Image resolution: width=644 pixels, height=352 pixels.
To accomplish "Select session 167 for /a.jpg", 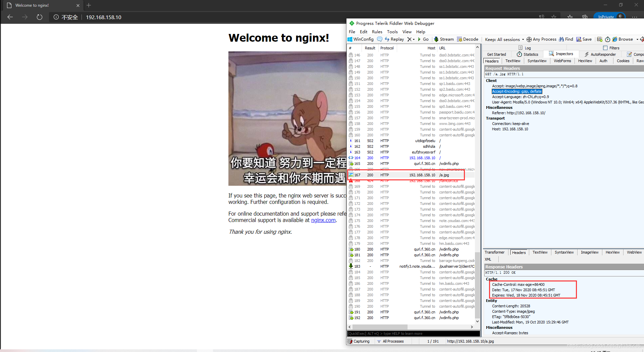I will coord(411,175).
